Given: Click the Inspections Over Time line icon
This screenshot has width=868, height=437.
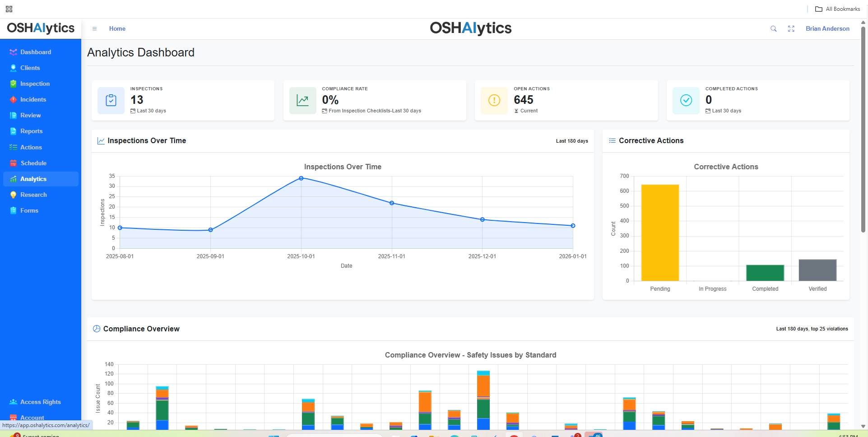Looking at the screenshot, I should (x=101, y=141).
